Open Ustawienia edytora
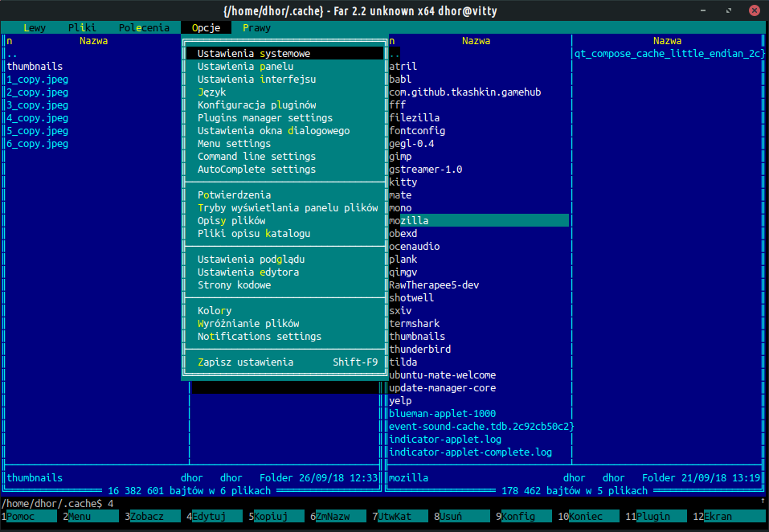 pos(284,272)
